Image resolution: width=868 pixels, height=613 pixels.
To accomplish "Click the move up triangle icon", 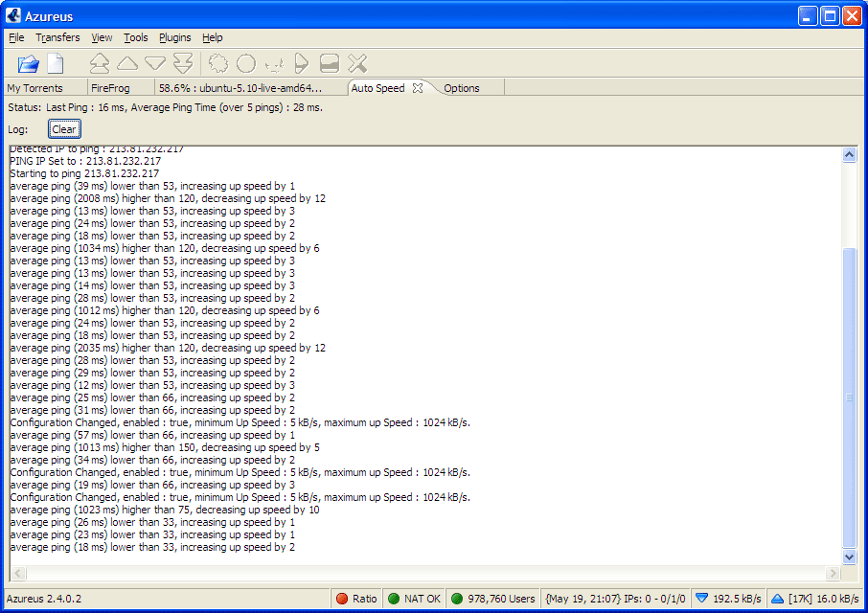I will [127, 63].
